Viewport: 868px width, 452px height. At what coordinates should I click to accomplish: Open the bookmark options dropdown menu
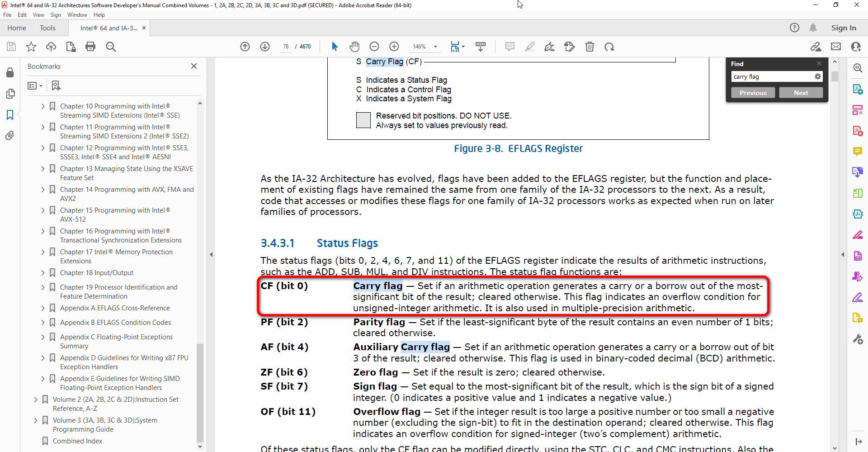click(x=35, y=86)
